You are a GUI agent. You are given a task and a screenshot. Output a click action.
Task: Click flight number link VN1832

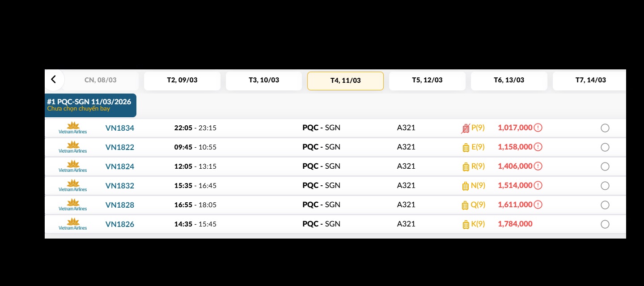(120, 186)
